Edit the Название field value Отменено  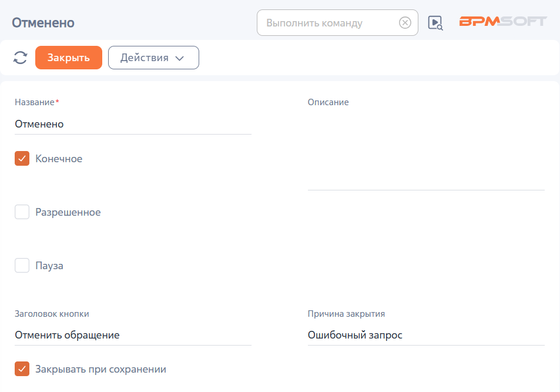[133, 124]
